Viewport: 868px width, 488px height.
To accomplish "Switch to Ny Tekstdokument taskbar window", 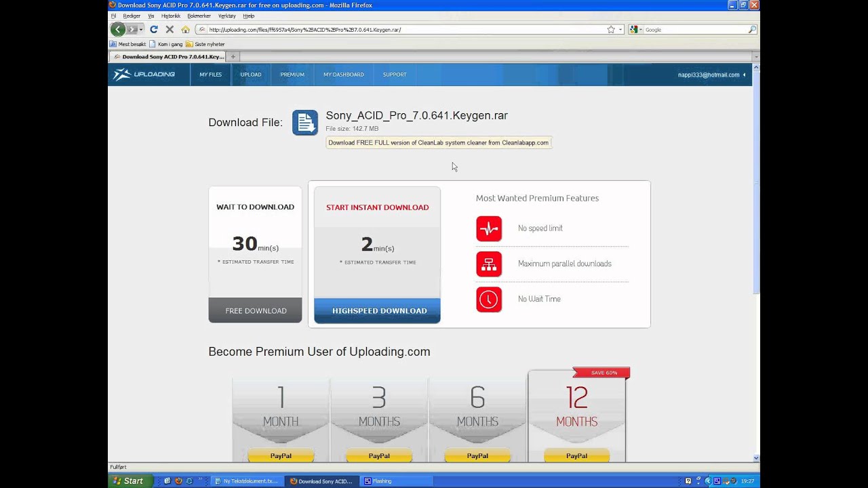I will click(247, 481).
